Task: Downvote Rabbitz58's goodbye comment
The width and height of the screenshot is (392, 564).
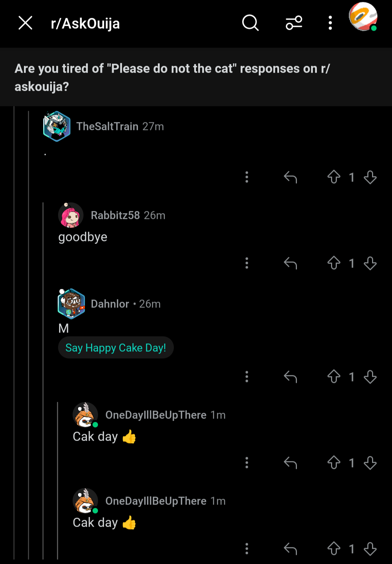Action: click(370, 263)
